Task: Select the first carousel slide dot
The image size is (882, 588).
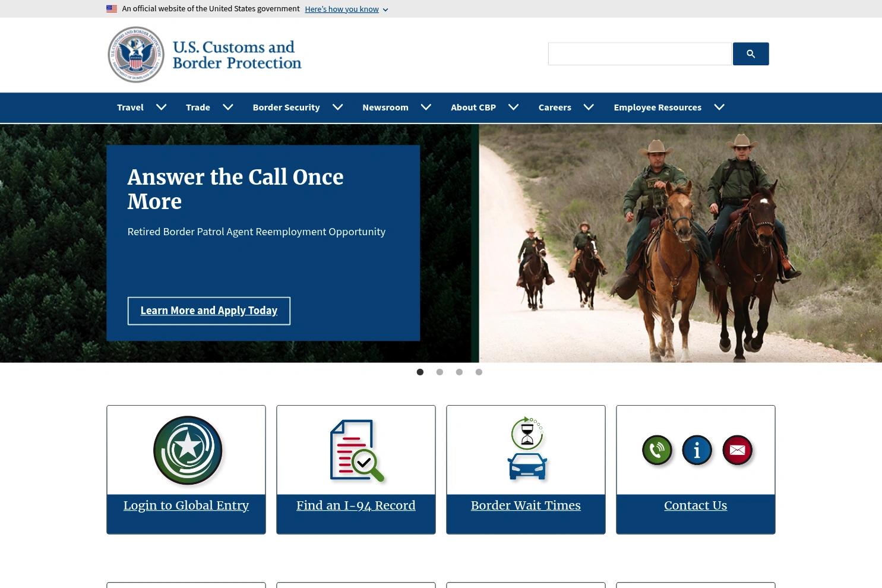Action: 420,372
